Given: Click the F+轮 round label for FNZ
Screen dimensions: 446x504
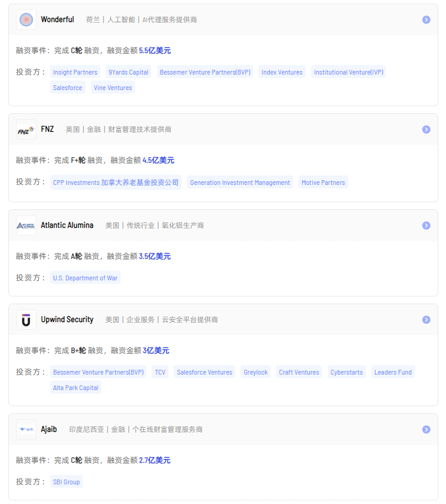Looking at the screenshot, I should 78,160.
